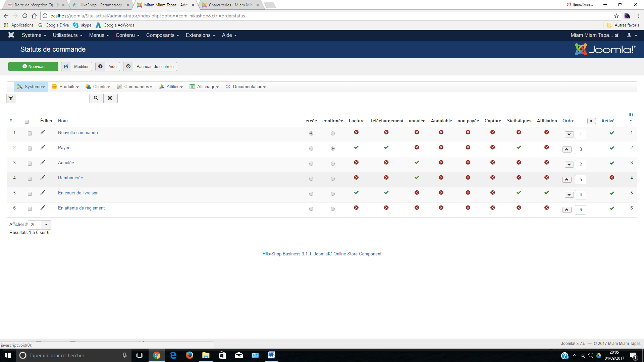Open the Afficher # count dropdown
The height and width of the screenshot is (362, 644).
40,225
